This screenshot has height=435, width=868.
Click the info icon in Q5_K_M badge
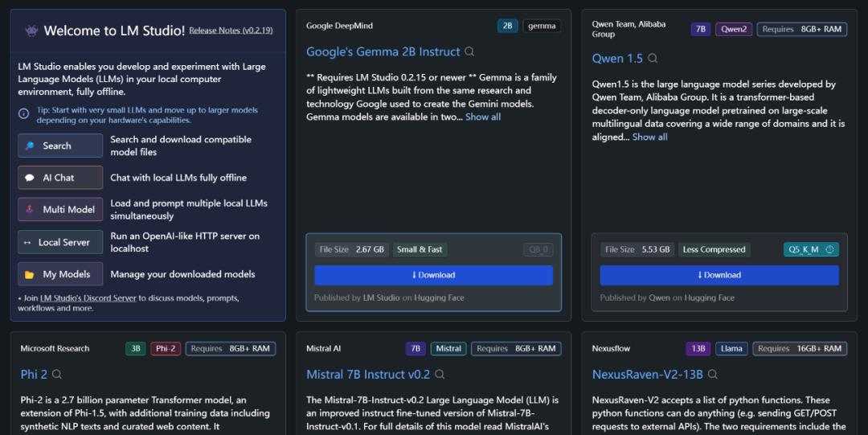(x=829, y=249)
